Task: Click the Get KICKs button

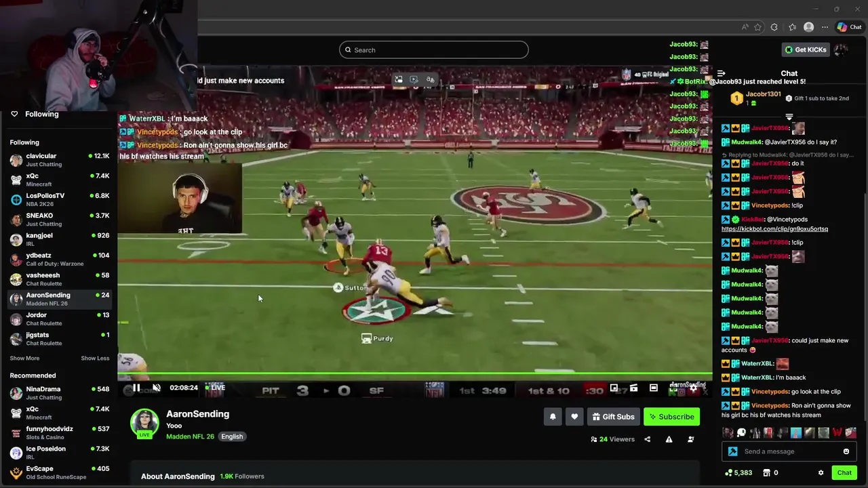Action: (x=806, y=49)
